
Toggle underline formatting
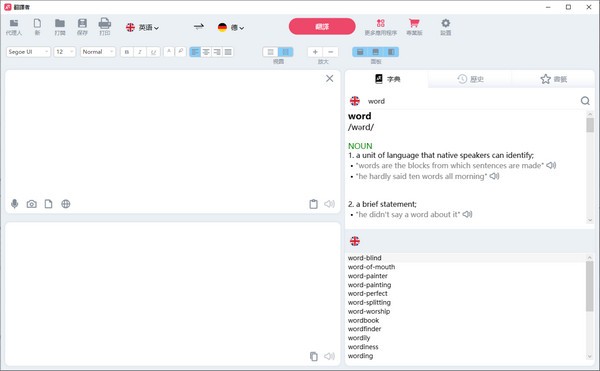pos(153,52)
